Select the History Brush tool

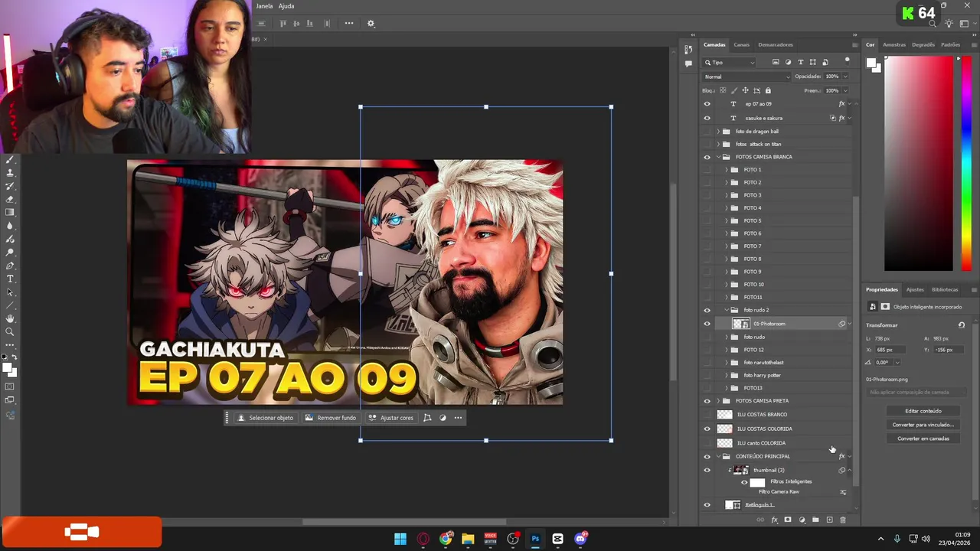(10, 186)
